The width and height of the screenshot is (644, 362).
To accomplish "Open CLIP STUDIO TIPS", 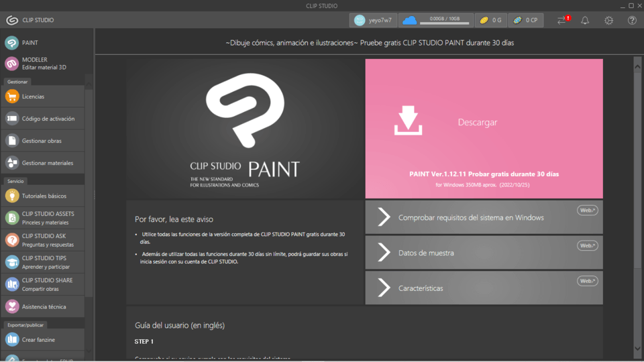I will coord(43,262).
